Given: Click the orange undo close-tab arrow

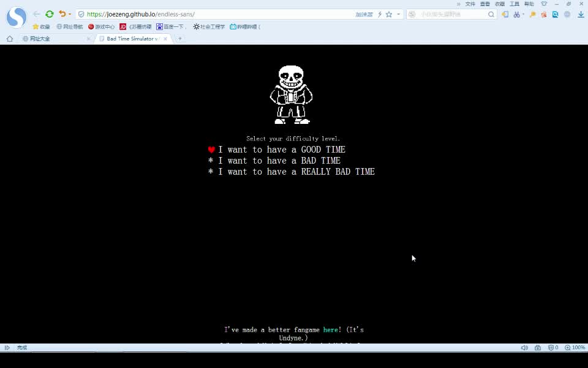Looking at the screenshot, I should tap(62, 14).
